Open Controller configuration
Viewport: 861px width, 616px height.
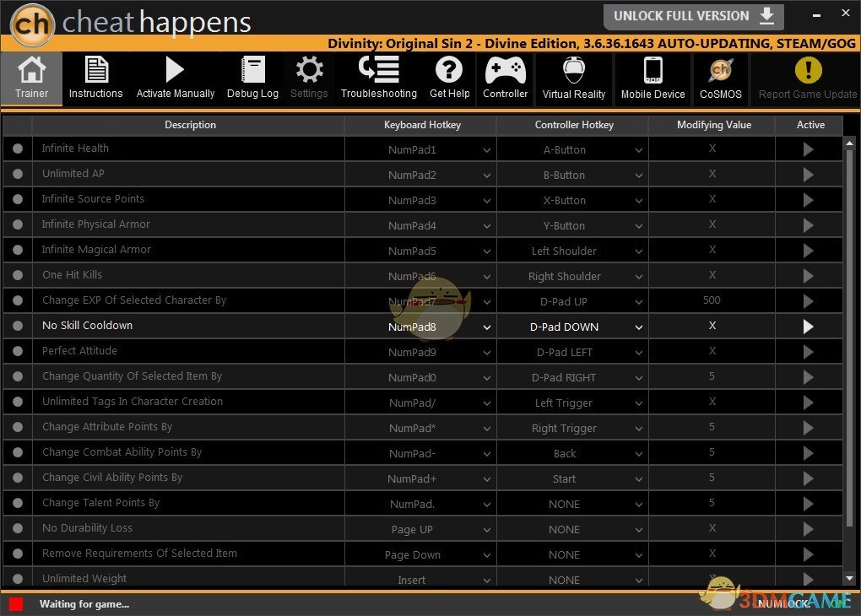pyautogui.click(x=505, y=78)
